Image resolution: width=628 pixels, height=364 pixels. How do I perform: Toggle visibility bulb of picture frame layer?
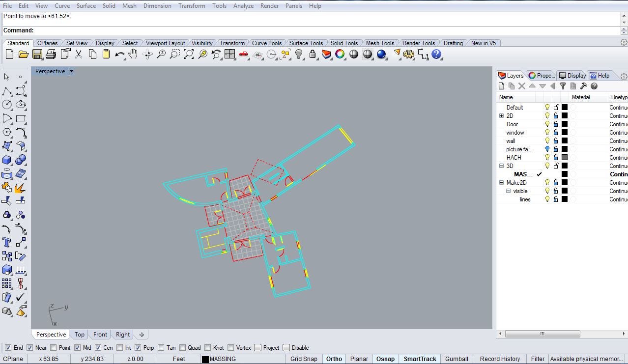(547, 149)
